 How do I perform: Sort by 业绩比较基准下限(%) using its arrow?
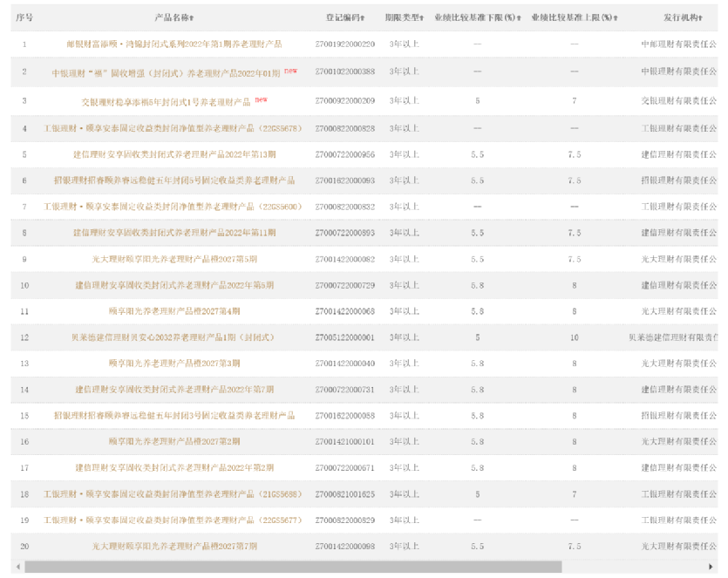coord(519,18)
